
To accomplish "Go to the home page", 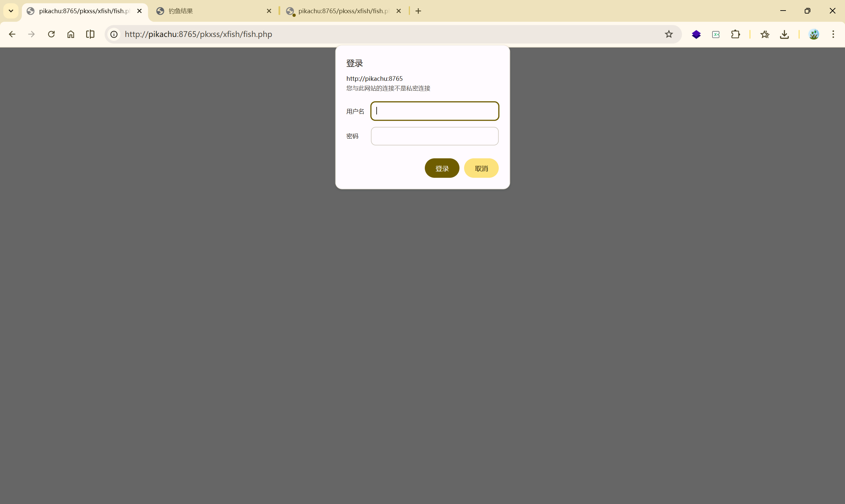I will (71, 34).
